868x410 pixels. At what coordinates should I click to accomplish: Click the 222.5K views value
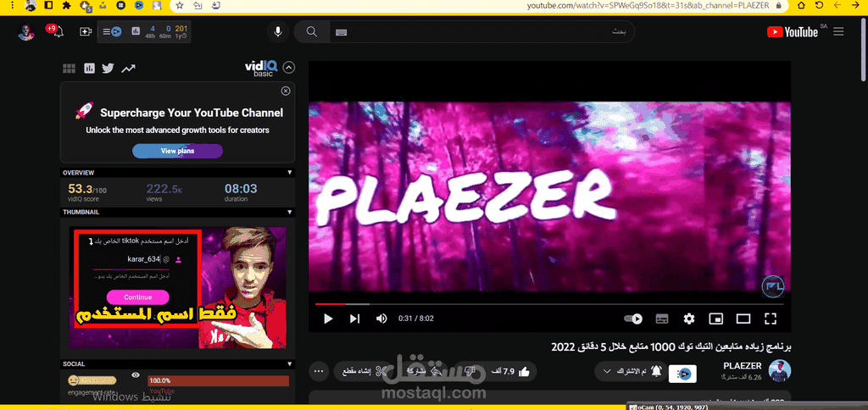click(x=164, y=189)
